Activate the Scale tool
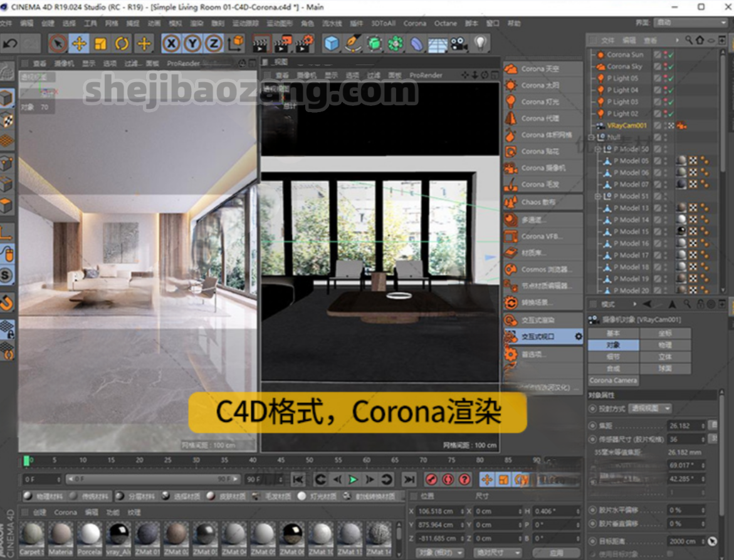The image size is (734, 560). [x=100, y=43]
